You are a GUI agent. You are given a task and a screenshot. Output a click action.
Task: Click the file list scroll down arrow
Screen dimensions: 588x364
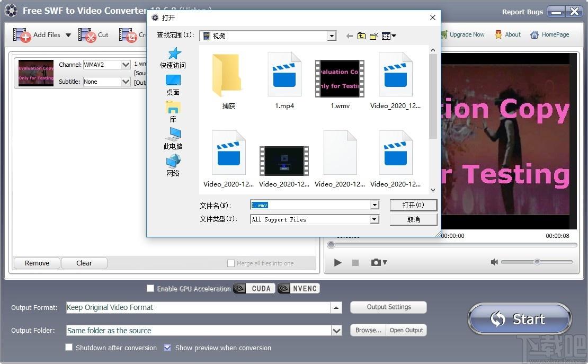point(433,190)
